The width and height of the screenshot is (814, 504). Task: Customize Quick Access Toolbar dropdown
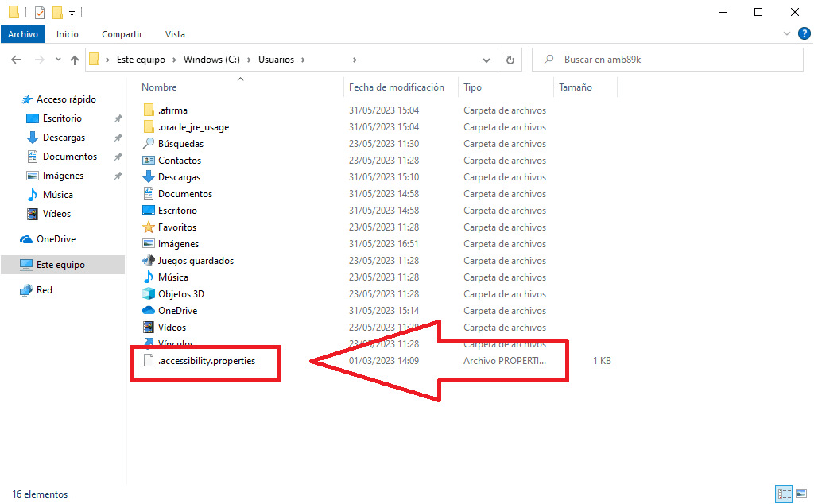tap(72, 14)
